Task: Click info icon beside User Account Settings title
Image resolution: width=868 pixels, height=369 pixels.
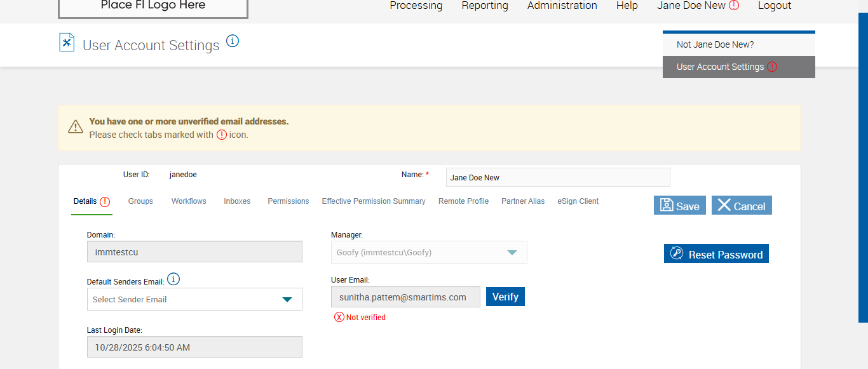Action: tap(233, 41)
